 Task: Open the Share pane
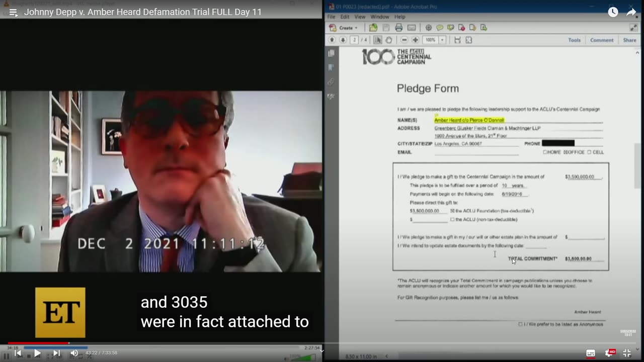point(630,40)
